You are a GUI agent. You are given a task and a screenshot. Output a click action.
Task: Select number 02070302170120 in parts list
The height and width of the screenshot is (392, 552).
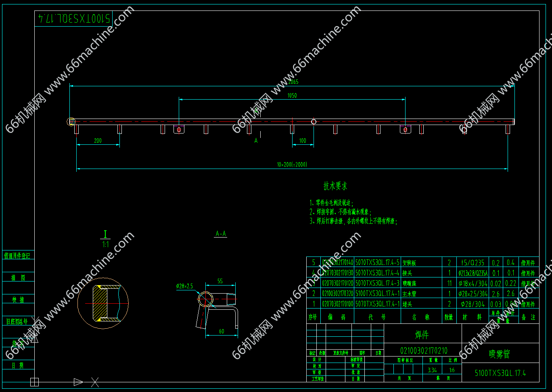click(337, 284)
